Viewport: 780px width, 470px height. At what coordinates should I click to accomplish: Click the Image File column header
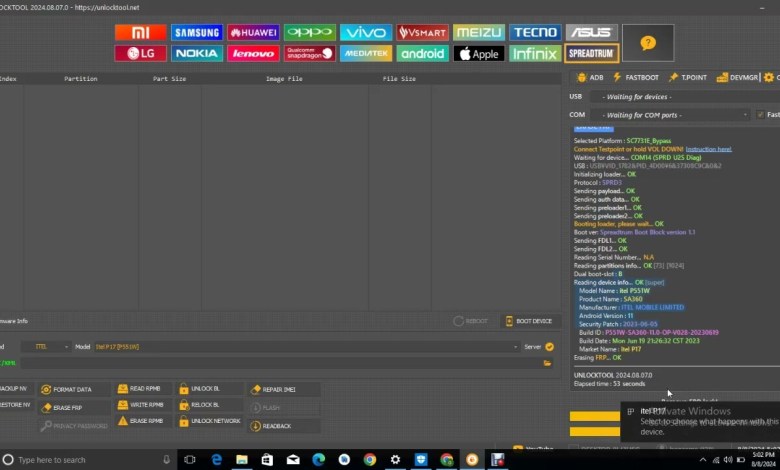click(x=284, y=79)
